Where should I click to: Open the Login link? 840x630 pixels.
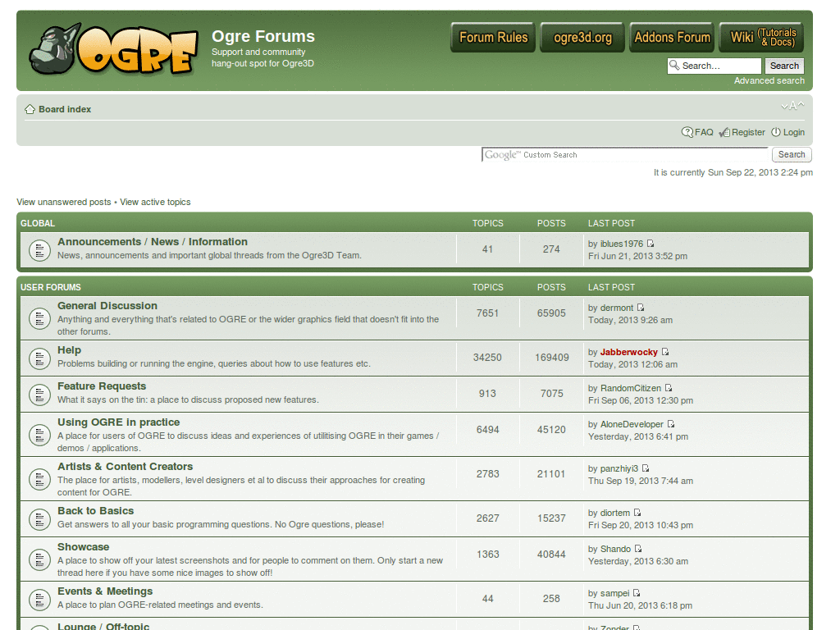coord(794,132)
